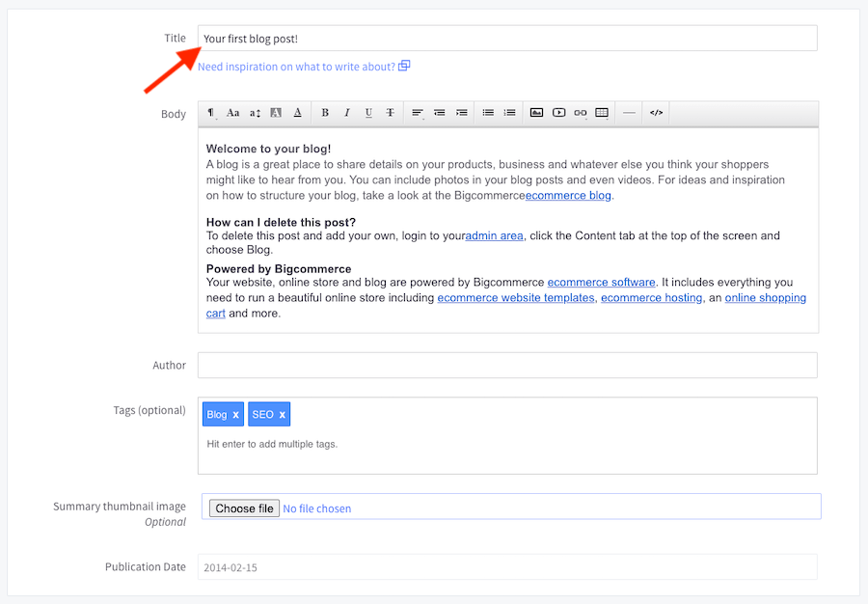
Task: Open the table insert menu
Action: click(602, 113)
